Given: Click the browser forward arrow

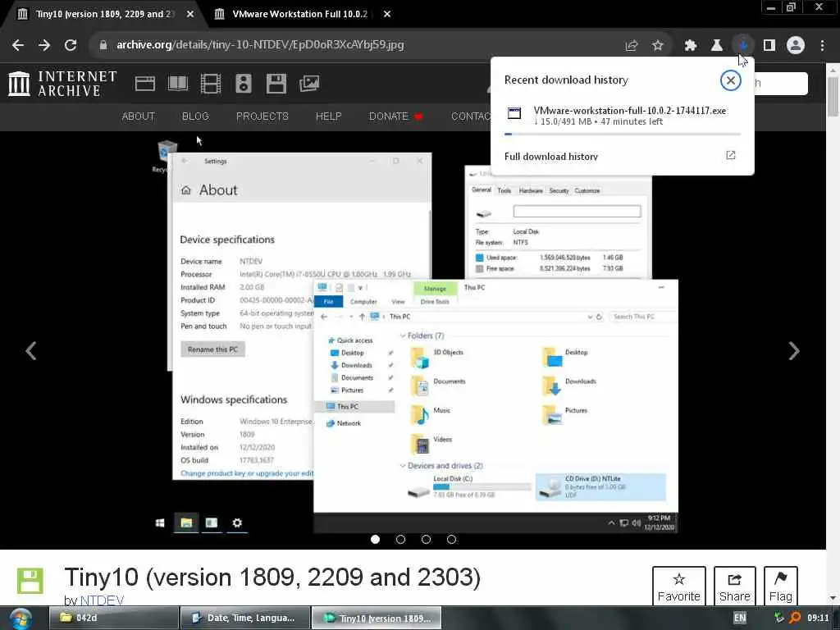Looking at the screenshot, I should click(x=44, y=45).
